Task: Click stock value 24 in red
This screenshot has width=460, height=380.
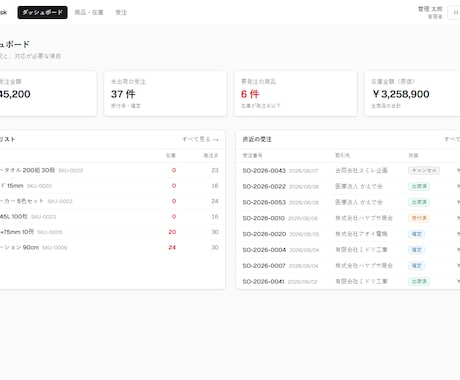Action: (x=172, y=247)
